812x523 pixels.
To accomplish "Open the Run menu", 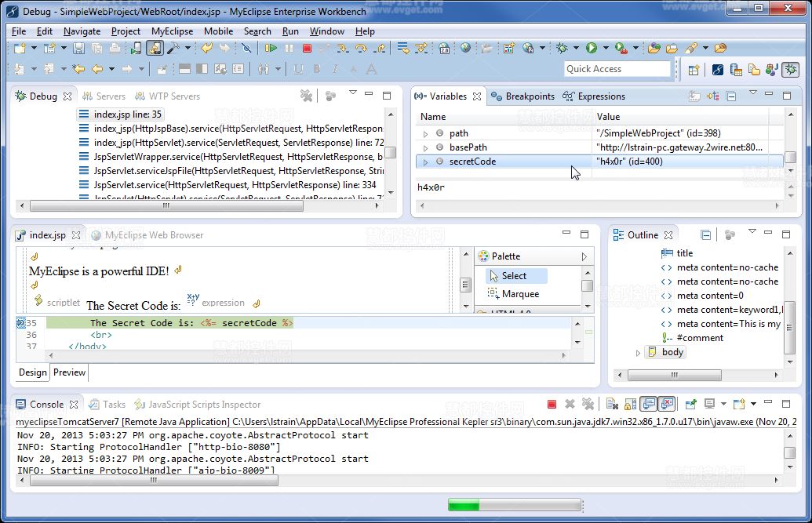I will [x=290, y=31].
